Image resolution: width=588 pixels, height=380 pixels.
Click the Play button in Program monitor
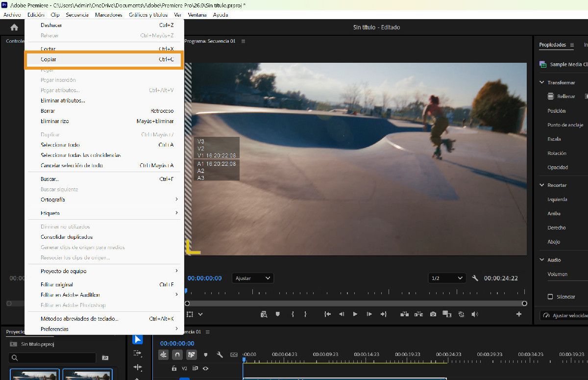355,314
